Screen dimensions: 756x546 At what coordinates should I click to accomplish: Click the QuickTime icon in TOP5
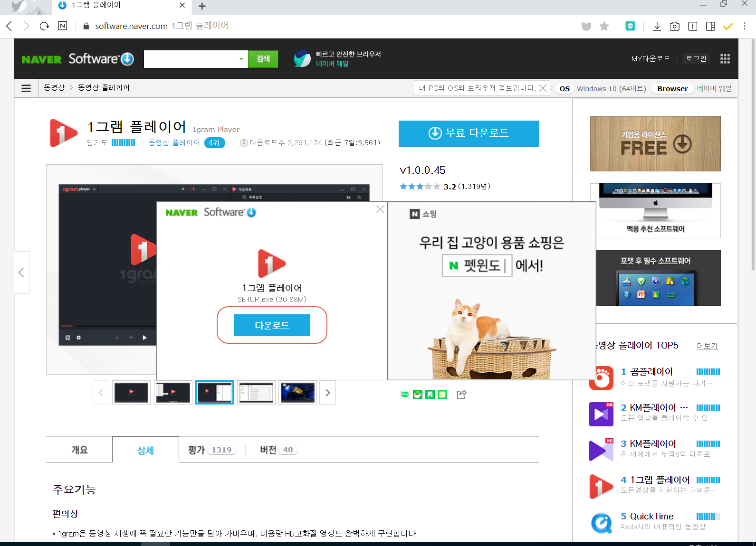point(601,523)
